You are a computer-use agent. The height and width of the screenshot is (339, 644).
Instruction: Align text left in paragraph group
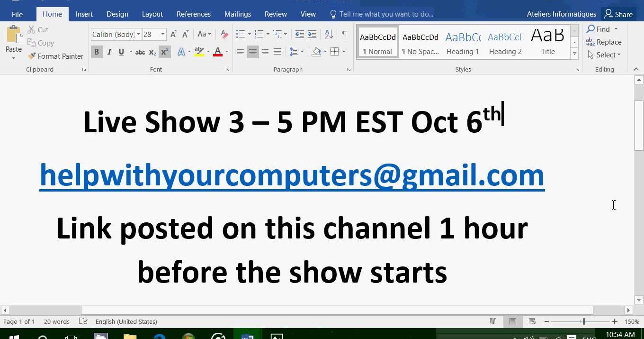[x=241, y=52]
